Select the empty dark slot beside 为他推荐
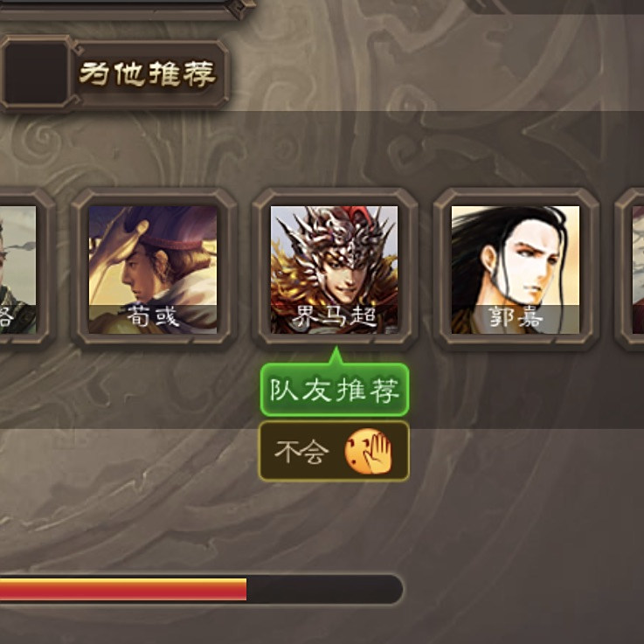This screenshot has height=644, width=644. click(x=36, y=74)
